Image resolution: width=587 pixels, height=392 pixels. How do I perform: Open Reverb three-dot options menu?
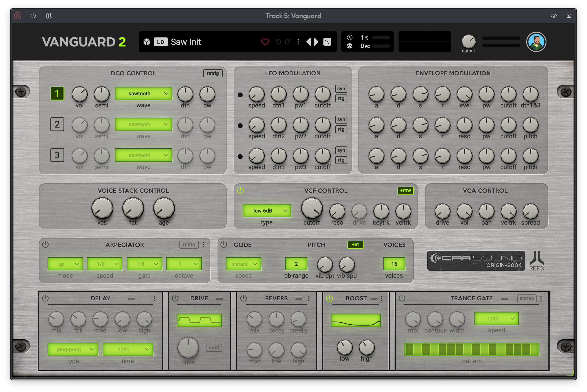(309, 298)
